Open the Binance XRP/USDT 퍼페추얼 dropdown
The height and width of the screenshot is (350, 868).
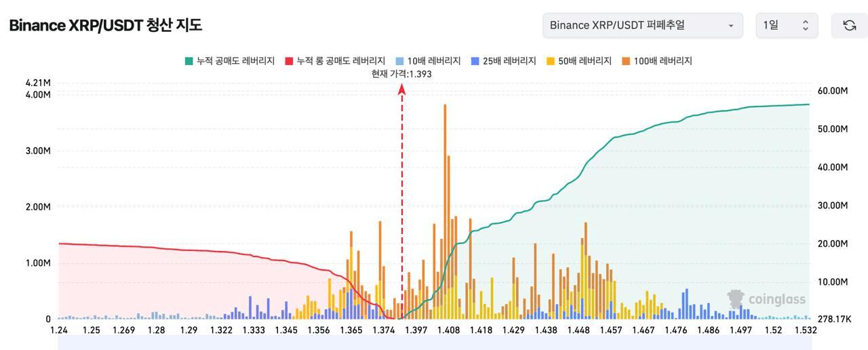642,25
